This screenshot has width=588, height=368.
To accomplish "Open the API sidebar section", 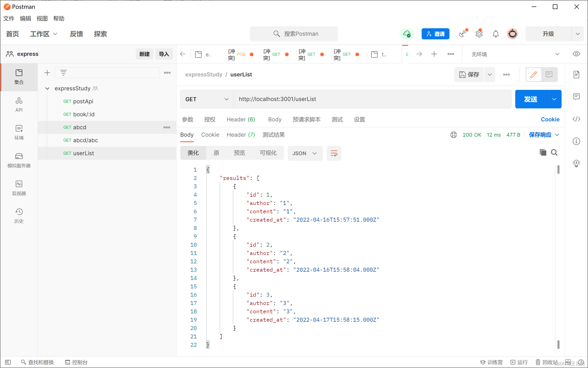I will pyautogui.click(x=19, y=105).
